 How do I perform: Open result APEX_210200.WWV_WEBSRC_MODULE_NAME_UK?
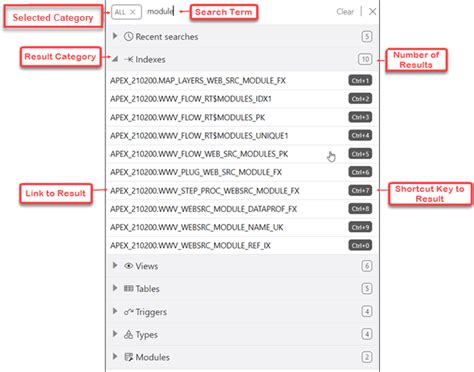pyautogui.click(x=196, y=227)
